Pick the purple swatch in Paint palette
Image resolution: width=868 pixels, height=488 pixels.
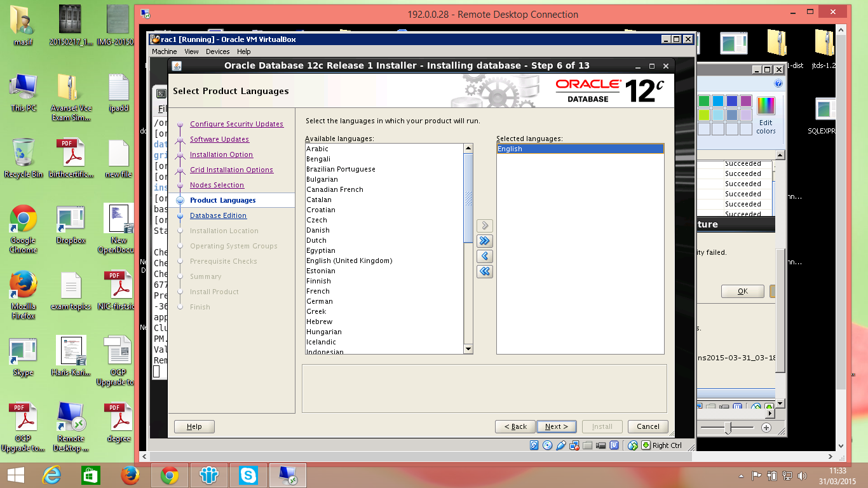click(745, 101)
